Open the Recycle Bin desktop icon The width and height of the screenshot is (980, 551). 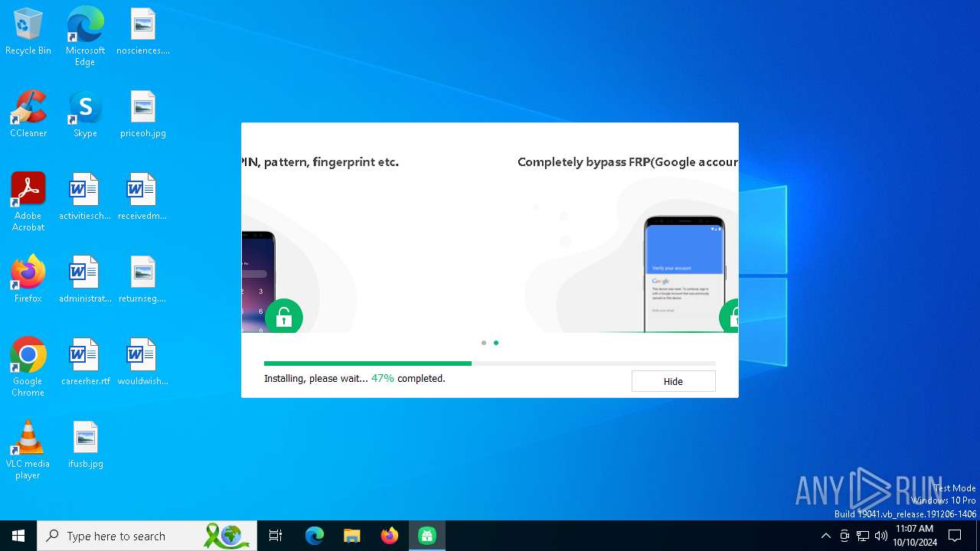pos(28,32)
